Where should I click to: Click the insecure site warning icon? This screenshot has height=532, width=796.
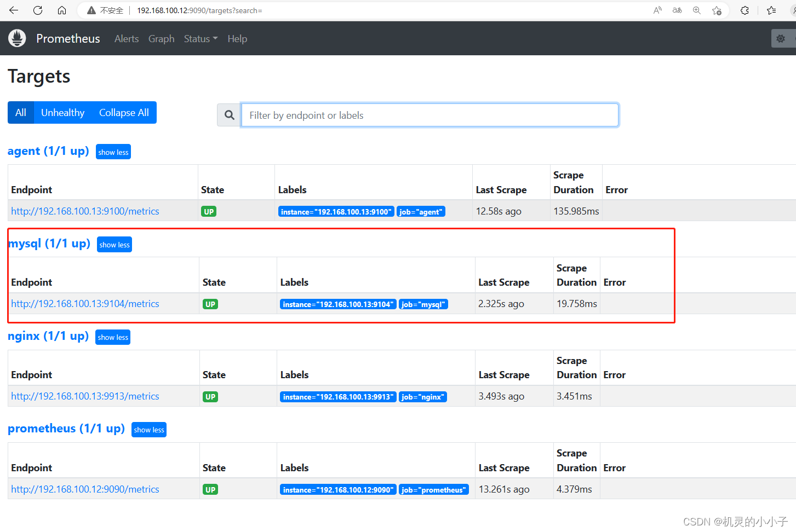click(91, 10)
